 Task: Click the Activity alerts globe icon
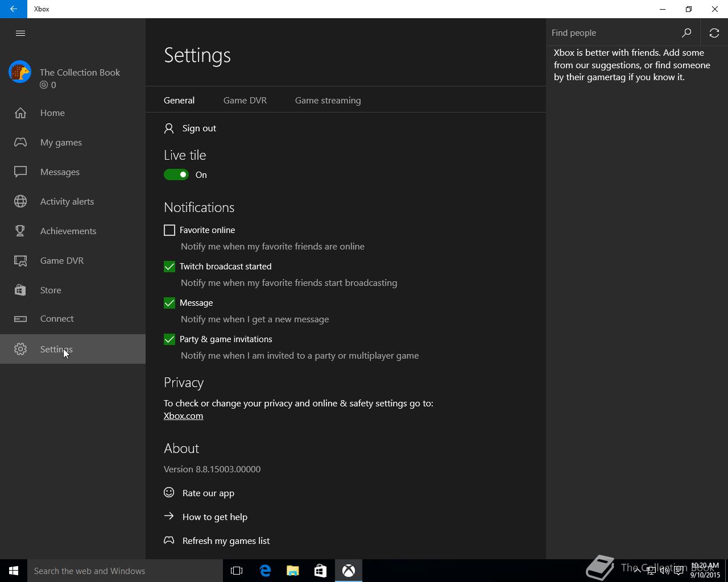[20, 201]
